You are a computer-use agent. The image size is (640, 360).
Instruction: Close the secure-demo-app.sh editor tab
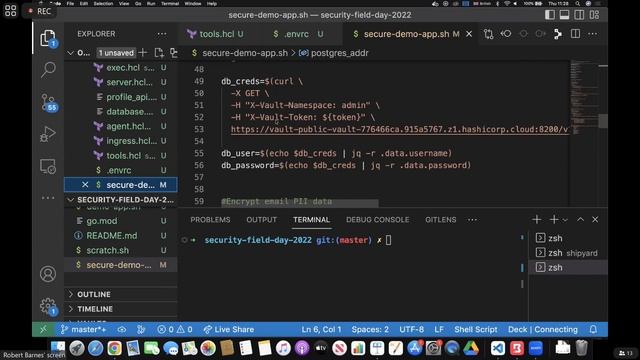(469, 34)
